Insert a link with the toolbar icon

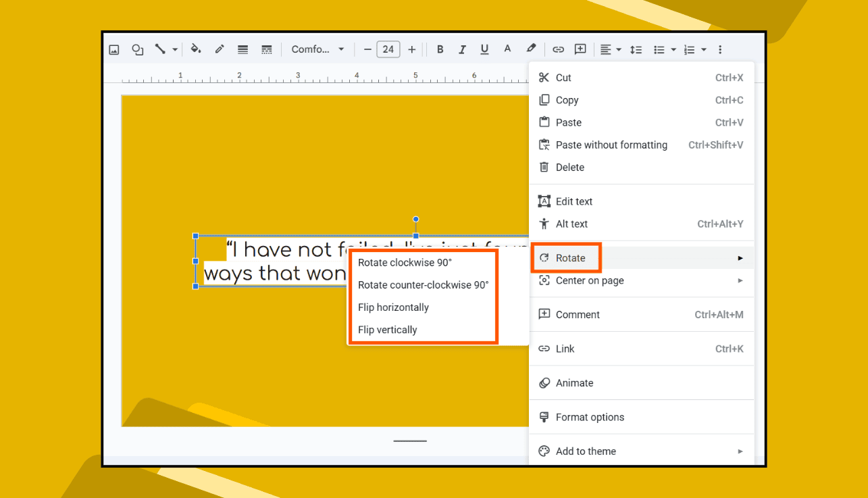click(558, 49)
